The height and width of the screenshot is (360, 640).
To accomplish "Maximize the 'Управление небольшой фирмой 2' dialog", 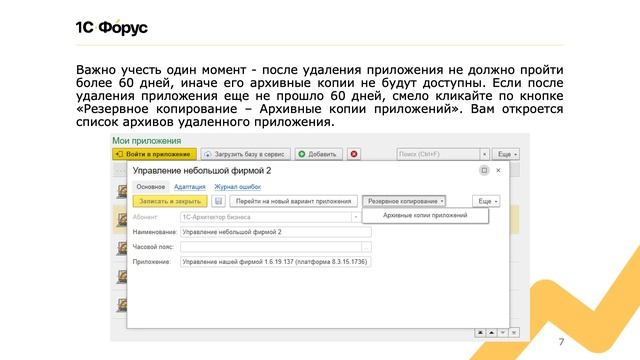I will (x=484, y=170).
